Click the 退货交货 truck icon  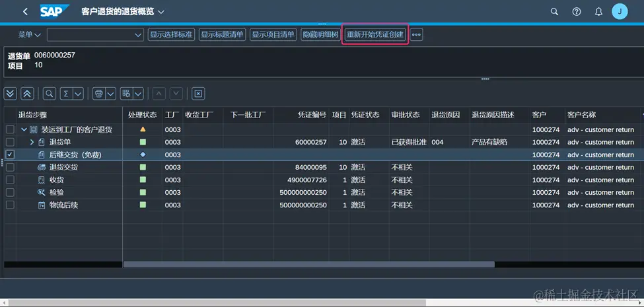pos(41,167)
